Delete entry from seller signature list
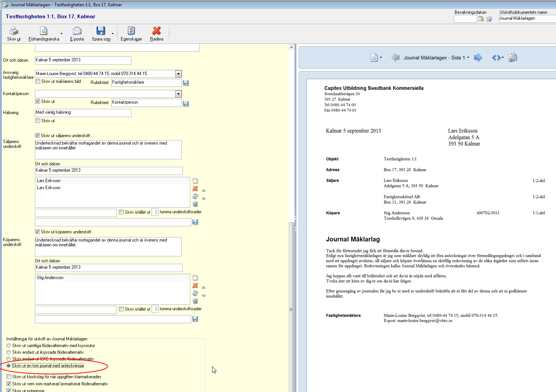This screenshot has height=392, width=556. click(195, 189)
